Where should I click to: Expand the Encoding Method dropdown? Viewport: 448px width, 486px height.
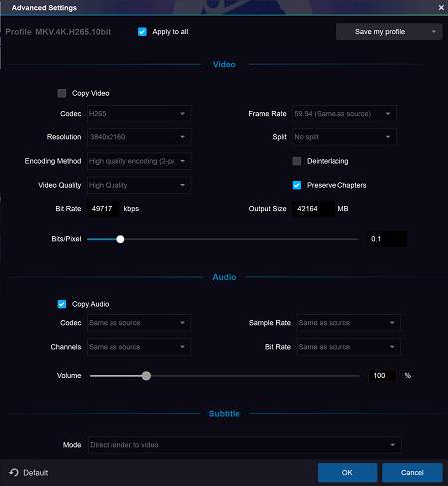[138, 161]
